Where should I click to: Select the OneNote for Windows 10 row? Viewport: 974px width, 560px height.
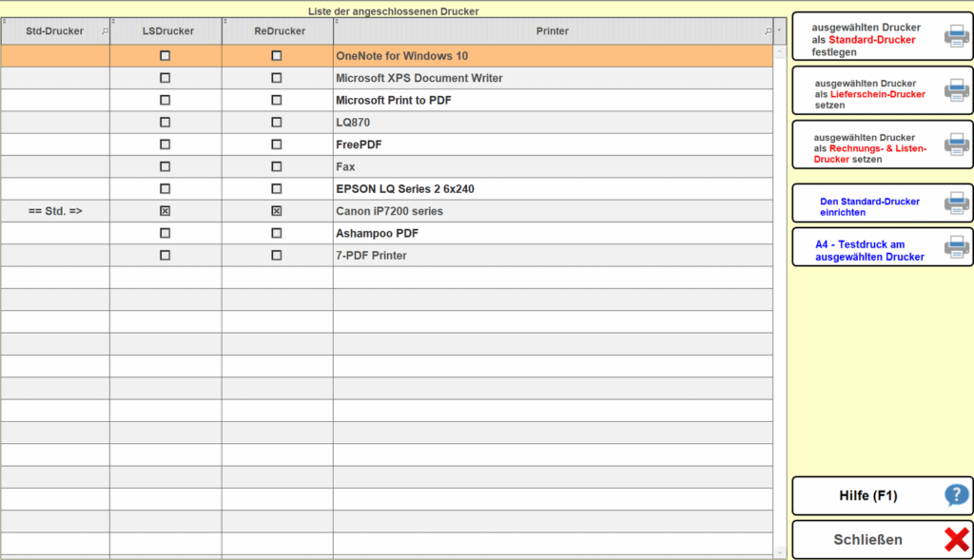coord(386,56)
